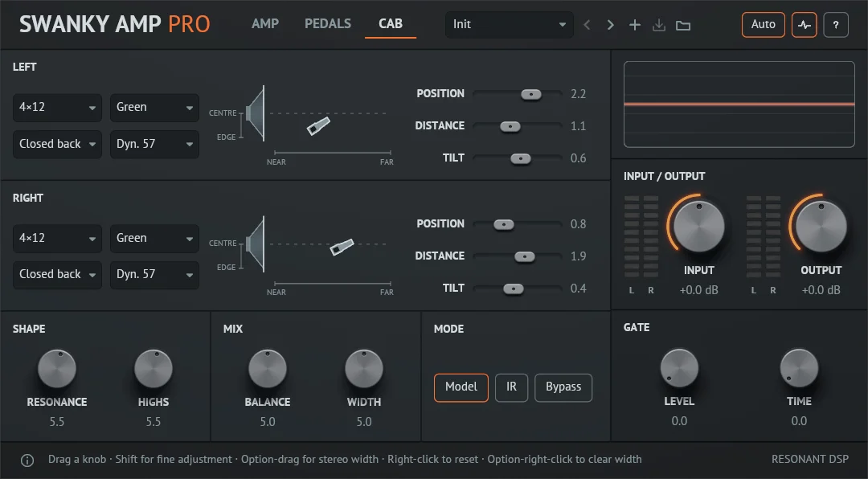Click LEFT DISTANCE value 1.1

tap(578, 126)
